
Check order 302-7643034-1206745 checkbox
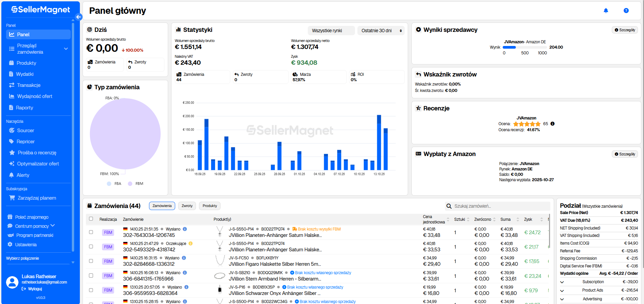tap(91, 232)
